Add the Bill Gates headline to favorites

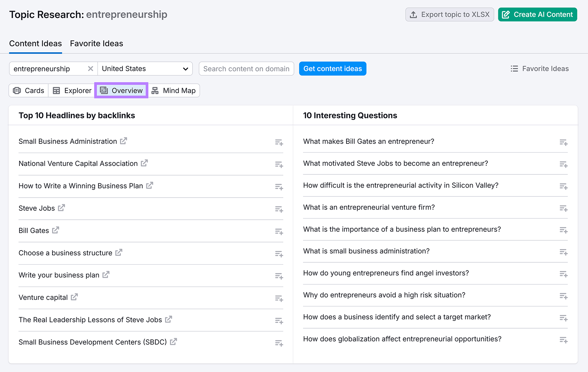pos(279,231)
